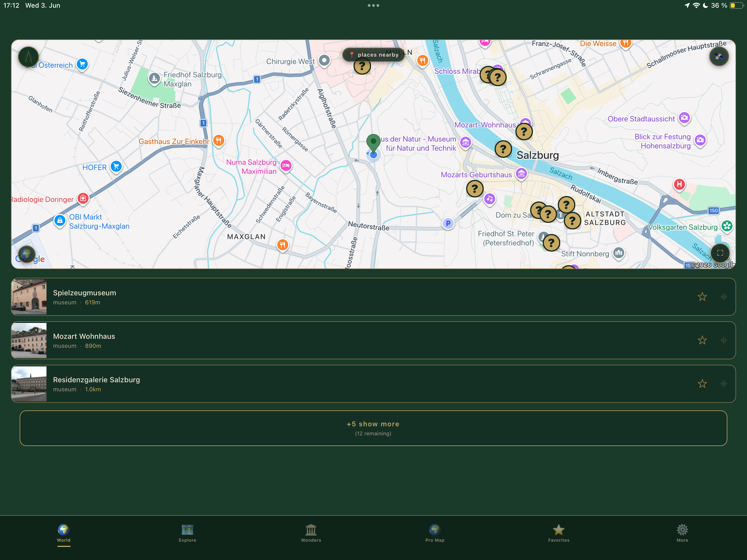This screenshot has width=747, height=560.
Task: Open the Residenzgalerie Salzburg list entry title
Action: pos(96,380)
